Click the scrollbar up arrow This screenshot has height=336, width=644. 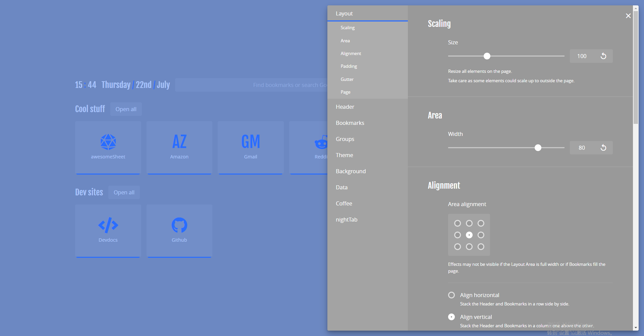click(636, 8)
